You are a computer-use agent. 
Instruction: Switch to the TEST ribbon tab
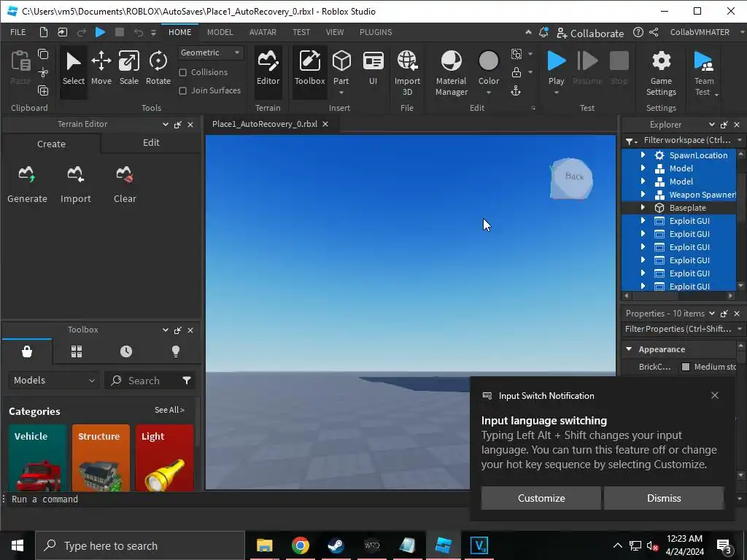click(x=301, y=32)
